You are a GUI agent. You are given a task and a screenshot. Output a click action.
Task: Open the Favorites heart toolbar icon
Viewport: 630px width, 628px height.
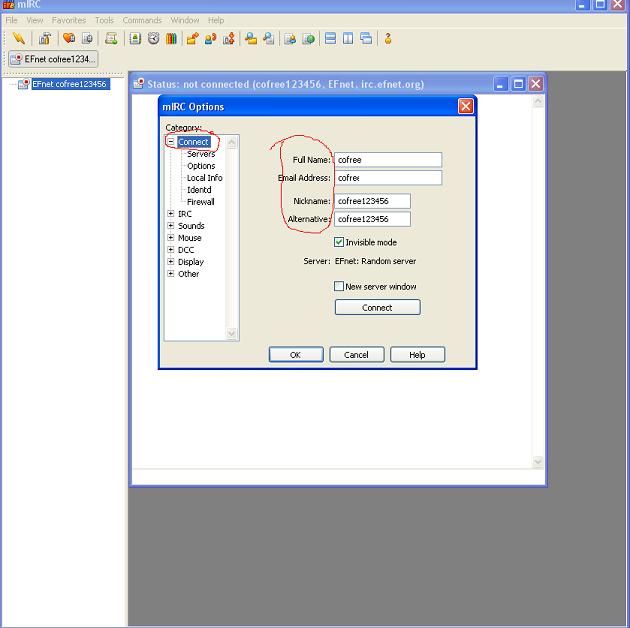[69, 39]
